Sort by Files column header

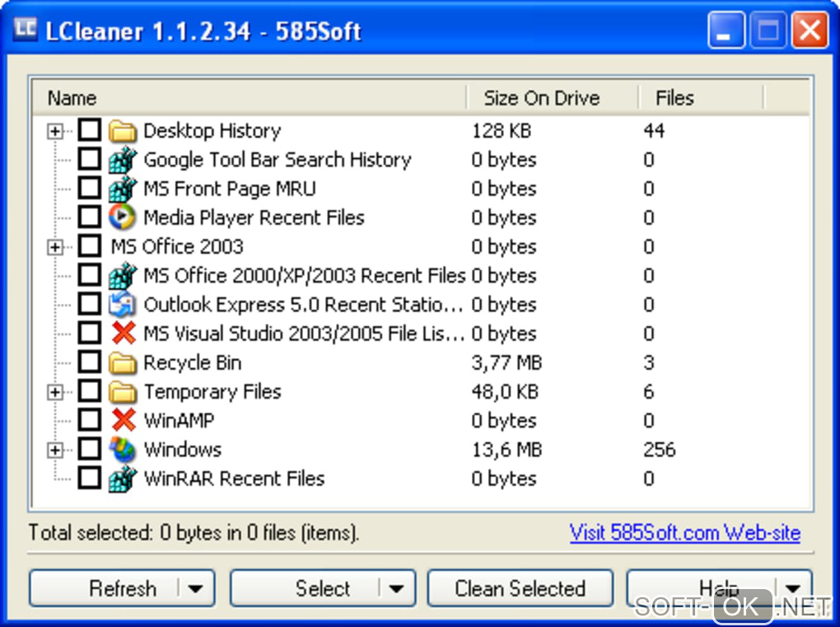[702, 98]
